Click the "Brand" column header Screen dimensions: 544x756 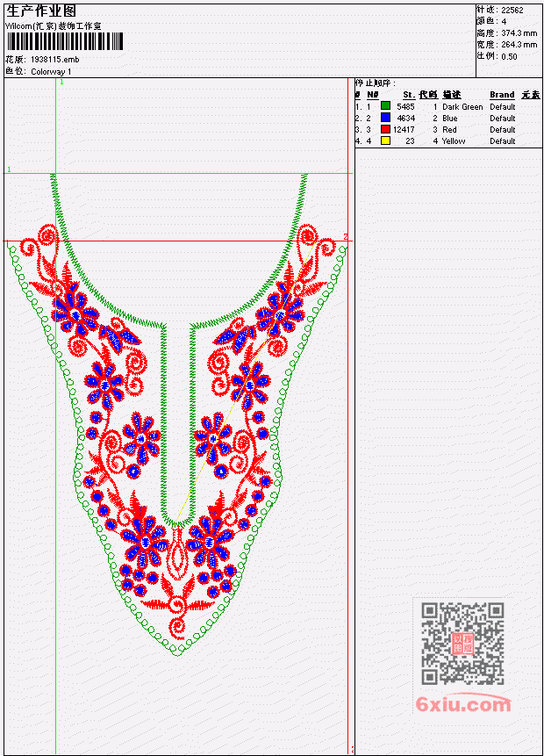(x=502, y=95)
